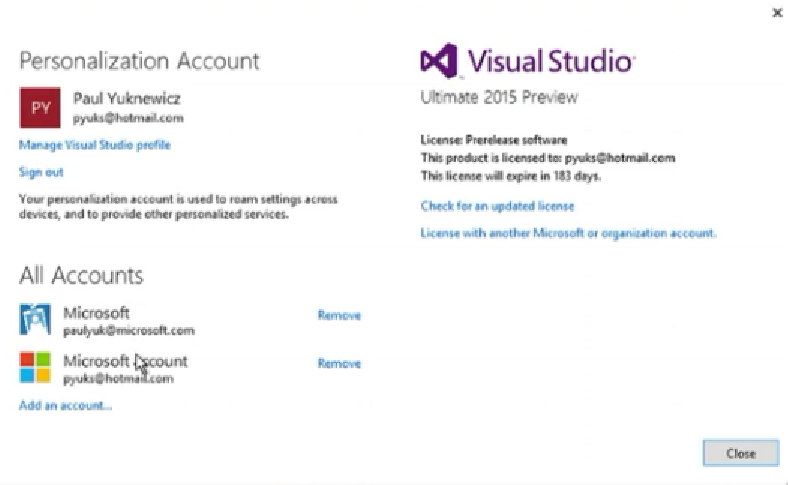Click the roam settings description paragraph
The width and height of the screenshot is (788, 485).
click(x=178, y=207)
